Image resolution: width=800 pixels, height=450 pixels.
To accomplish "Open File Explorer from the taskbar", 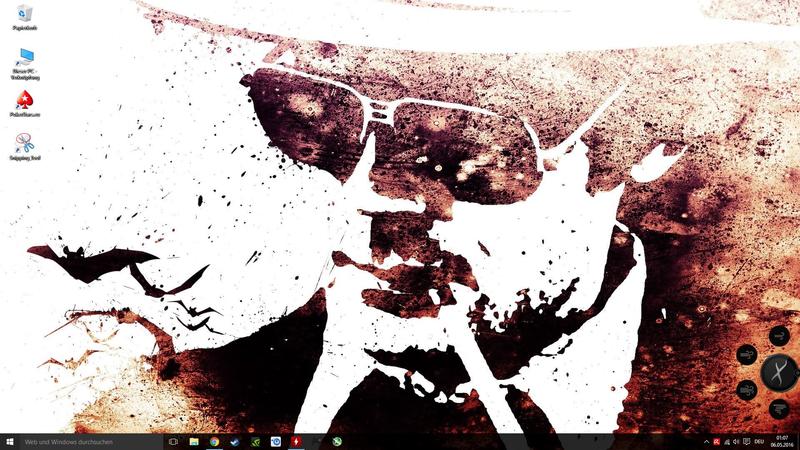I will (x=194, y=442).
